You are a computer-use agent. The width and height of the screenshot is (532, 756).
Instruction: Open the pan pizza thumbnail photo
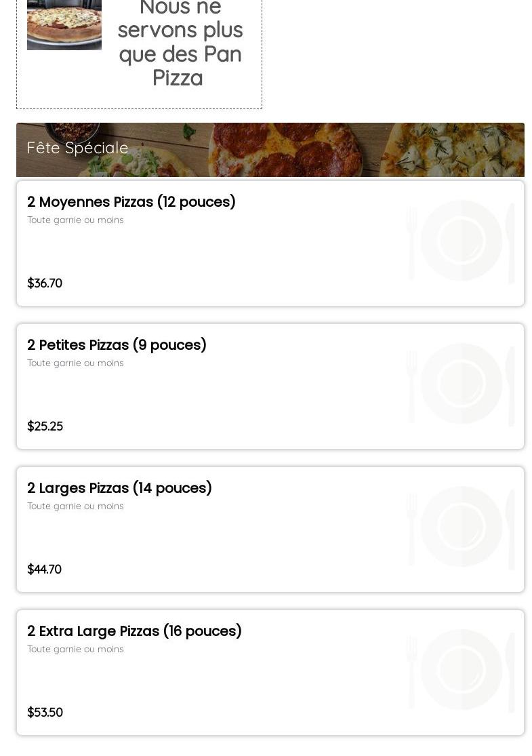click(64, 24)
